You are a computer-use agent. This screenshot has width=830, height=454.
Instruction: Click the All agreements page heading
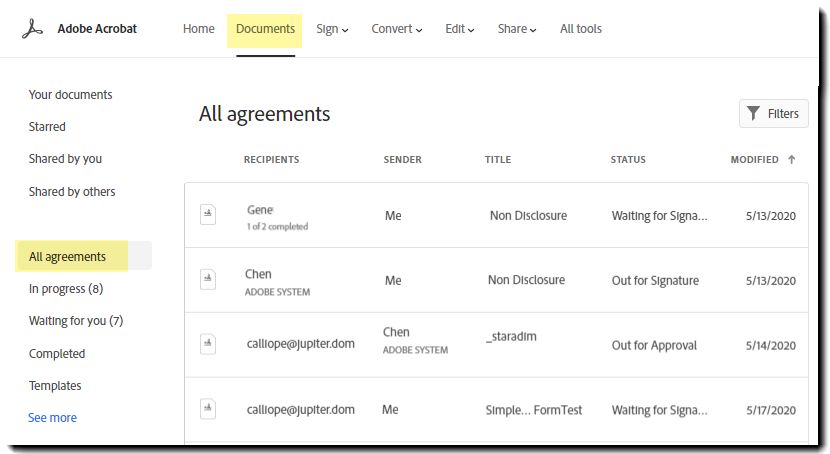click(x=265, y=114)
